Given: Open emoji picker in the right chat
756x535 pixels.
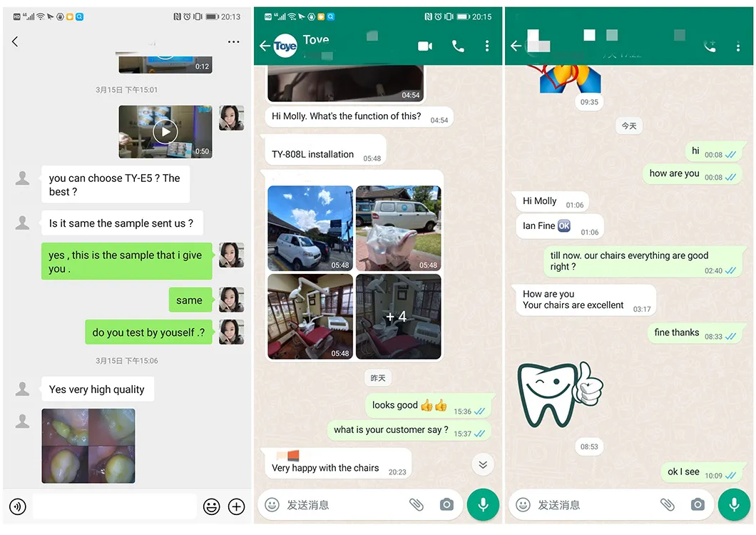Looking at the screenshot, I should (523, 505).
